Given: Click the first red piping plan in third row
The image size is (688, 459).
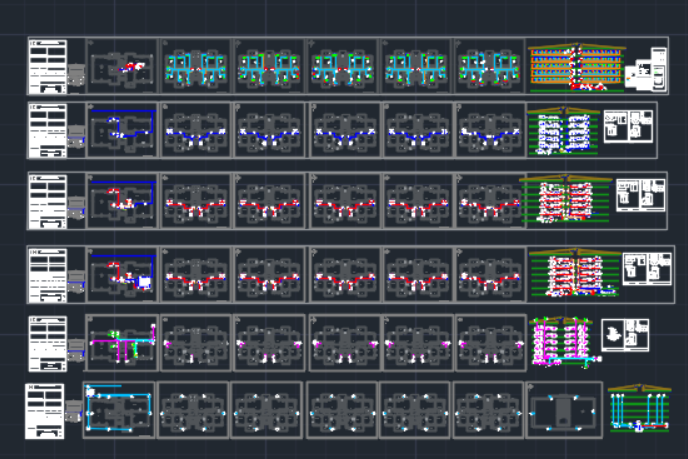Looking at the screenshot, I should pyautogui.click(x=197, y=201).
